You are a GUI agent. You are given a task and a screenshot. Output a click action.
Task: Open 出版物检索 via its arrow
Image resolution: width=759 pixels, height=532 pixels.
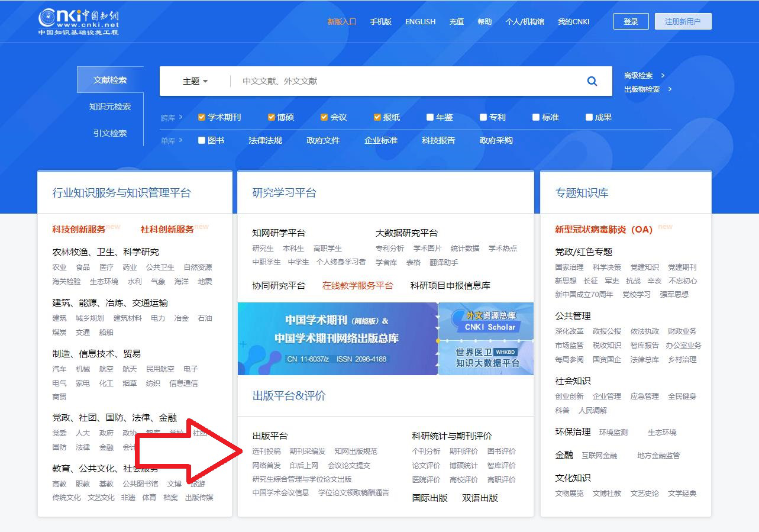click(x=670, y=89)
